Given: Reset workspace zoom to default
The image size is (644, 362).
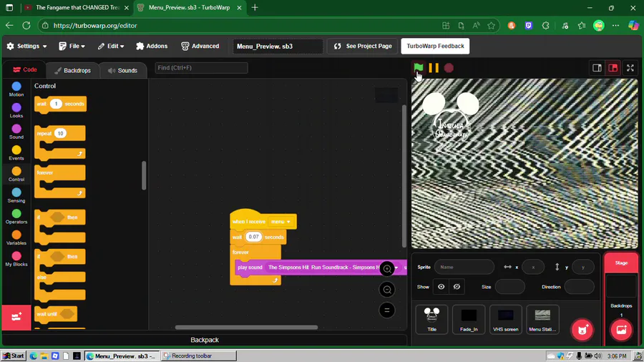Looking at the screenshot, I should pos(387,310).
